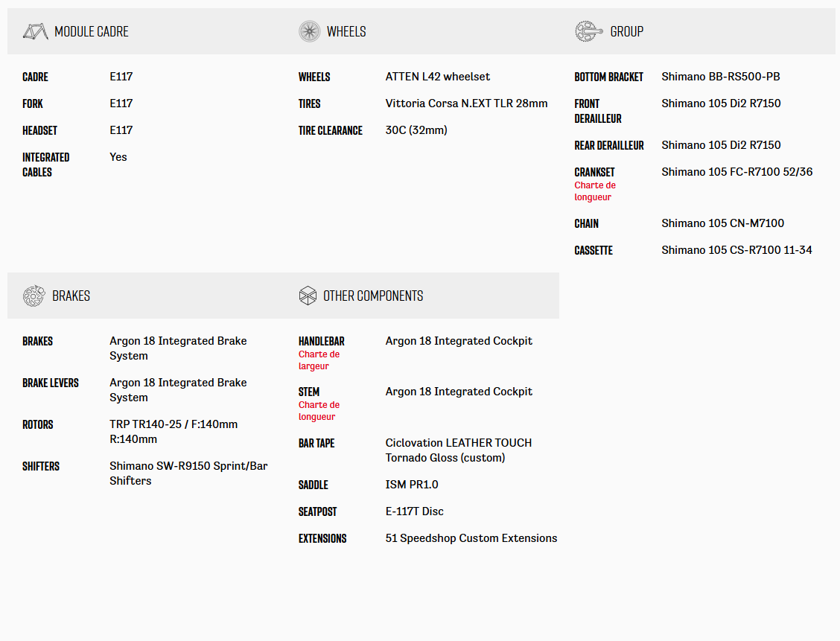Click the ATTEN L42 wheelset value

[437, 77]
